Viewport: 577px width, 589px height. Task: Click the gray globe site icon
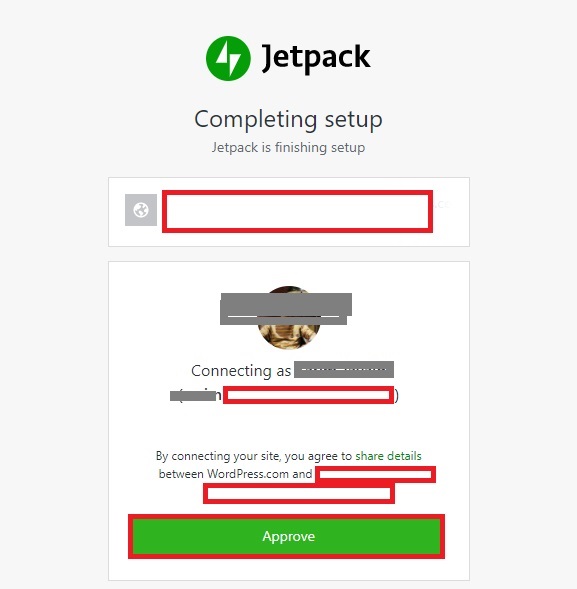pos(141,210)
